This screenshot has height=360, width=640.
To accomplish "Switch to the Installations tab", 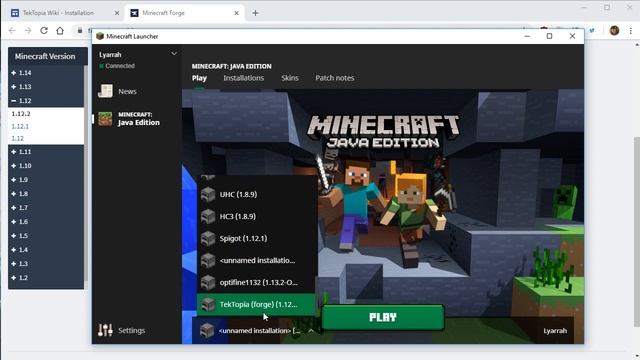I will 244,78.
